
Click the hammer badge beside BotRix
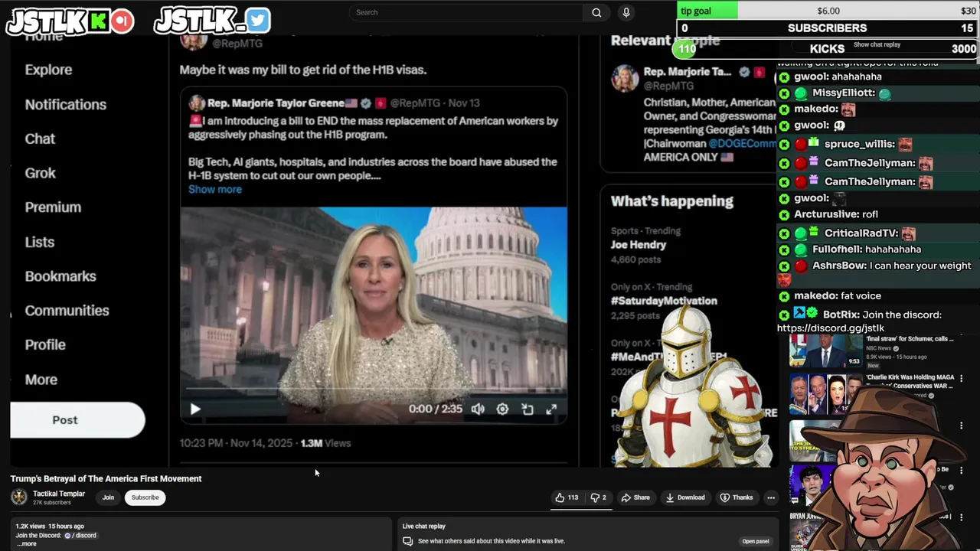coord(799,313)
